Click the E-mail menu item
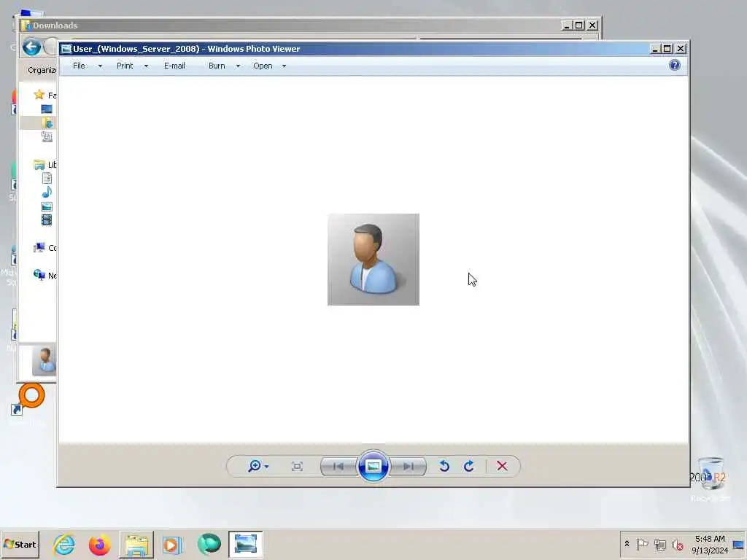Viewport: 747px width, 560px height. pos(174,66)
